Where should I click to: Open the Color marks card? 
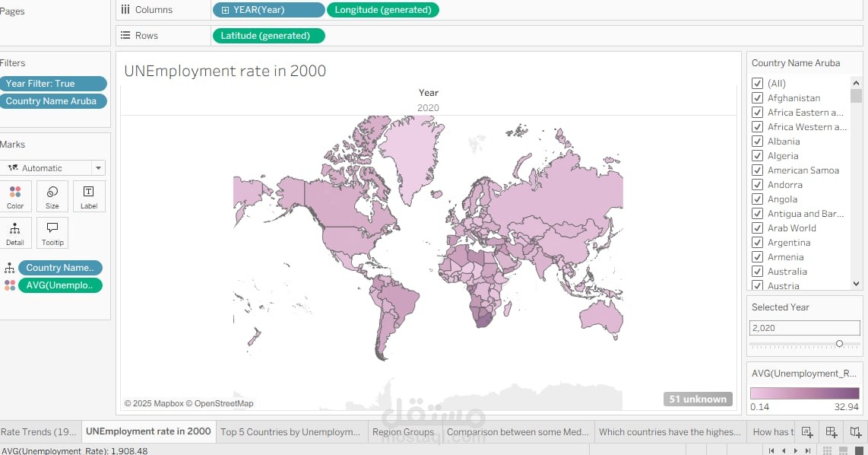[x=15, y=196]
